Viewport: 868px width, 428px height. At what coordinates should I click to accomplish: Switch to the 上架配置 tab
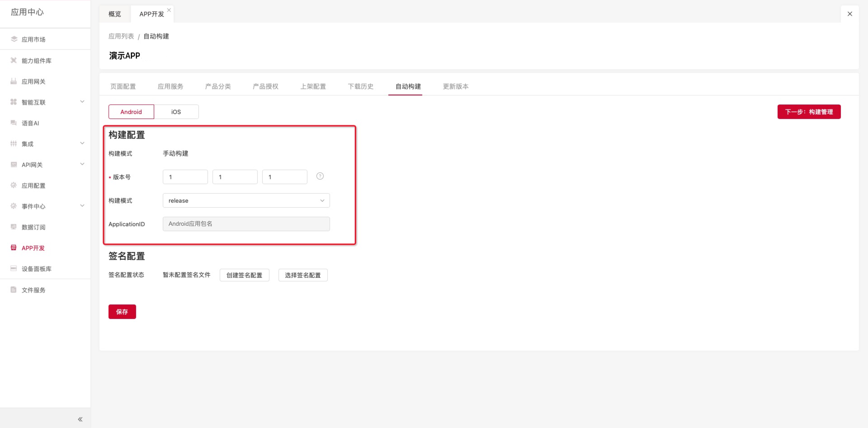[313, 86]
